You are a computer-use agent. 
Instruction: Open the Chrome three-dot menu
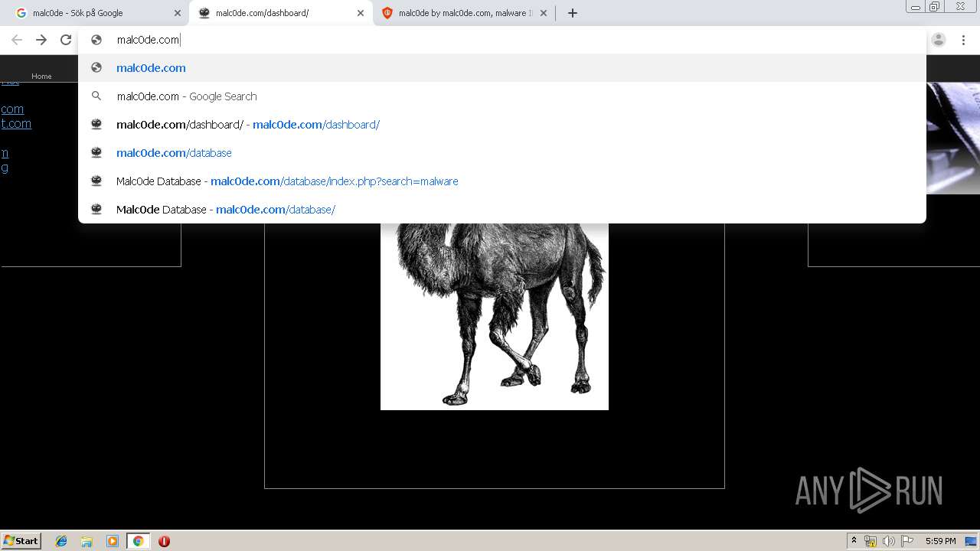pyautogui.click(x=963, y=40)
